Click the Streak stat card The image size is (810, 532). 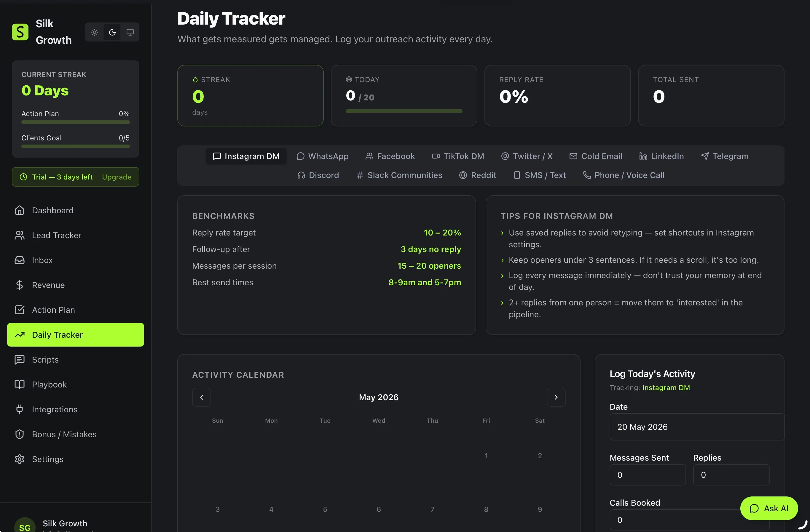pyautogui.click(x=251, y=95)
